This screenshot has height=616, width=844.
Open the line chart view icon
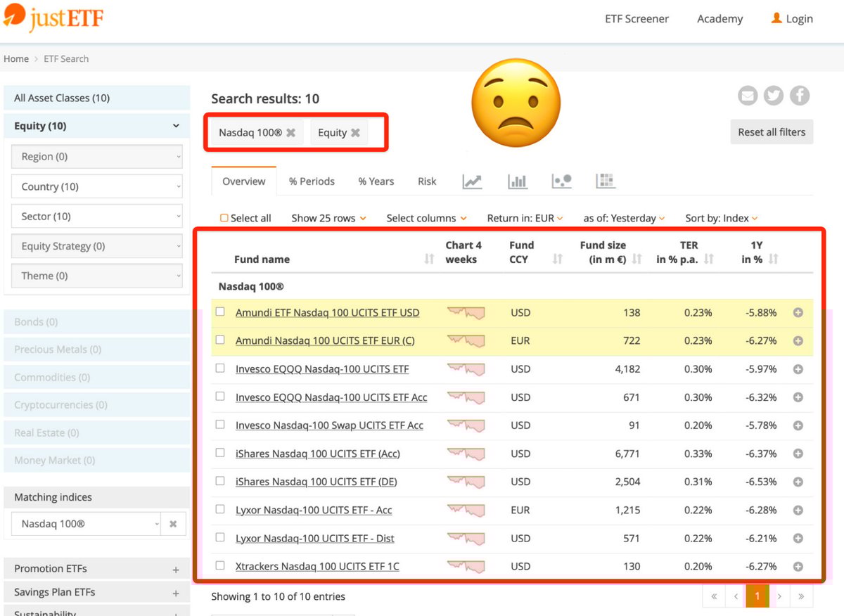click(472, 181)
